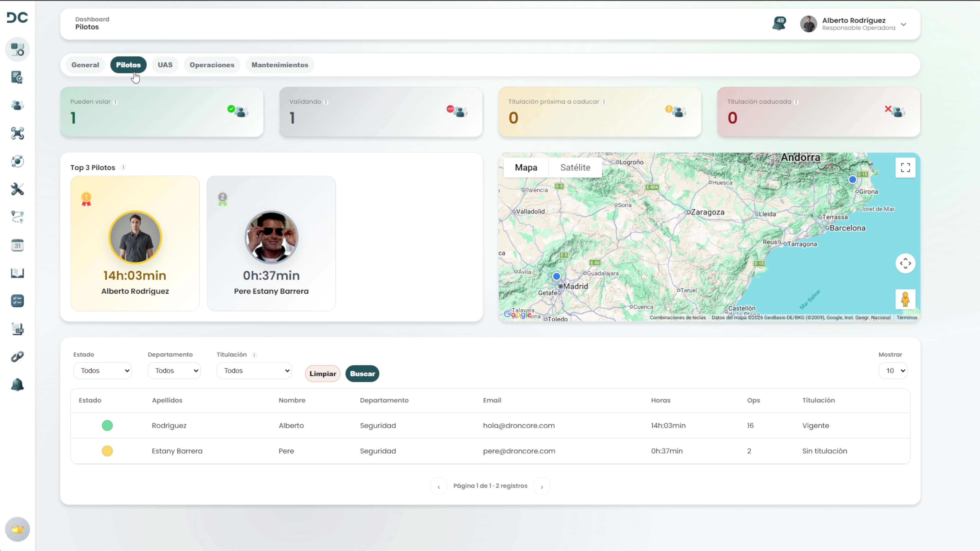The image size is (980, 551).
Task: Open the LOG file icon in sidebar
Action: (x=18, y=329)
